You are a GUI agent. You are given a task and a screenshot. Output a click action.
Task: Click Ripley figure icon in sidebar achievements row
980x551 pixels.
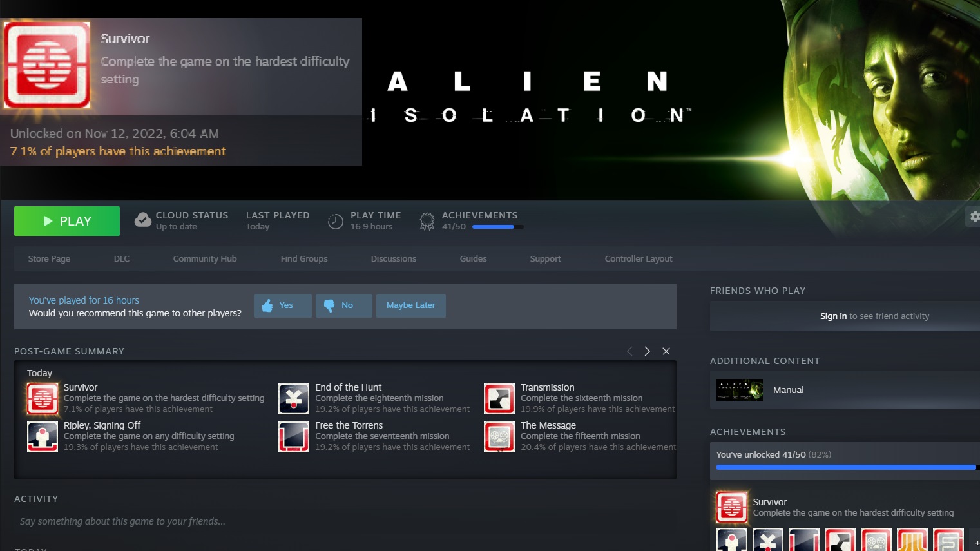[x=732, y=540]
